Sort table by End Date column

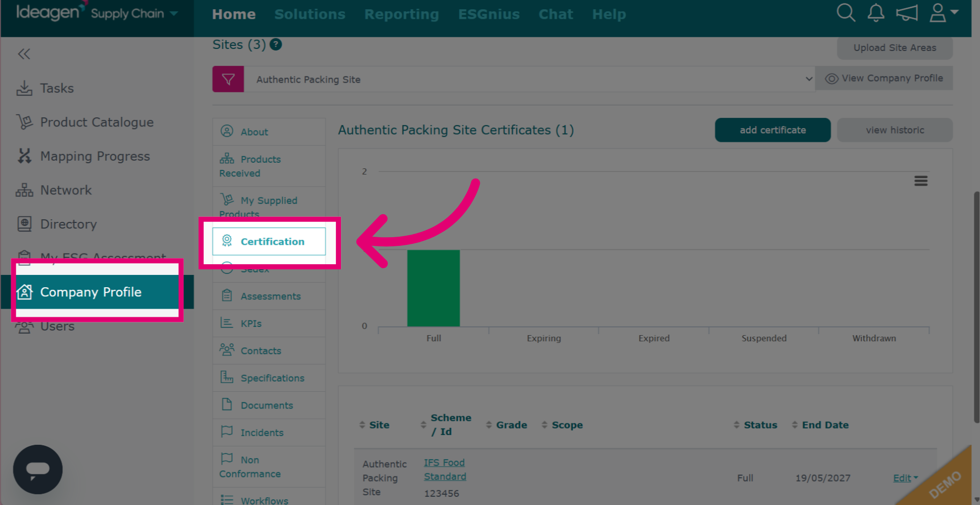click(820, 425)
